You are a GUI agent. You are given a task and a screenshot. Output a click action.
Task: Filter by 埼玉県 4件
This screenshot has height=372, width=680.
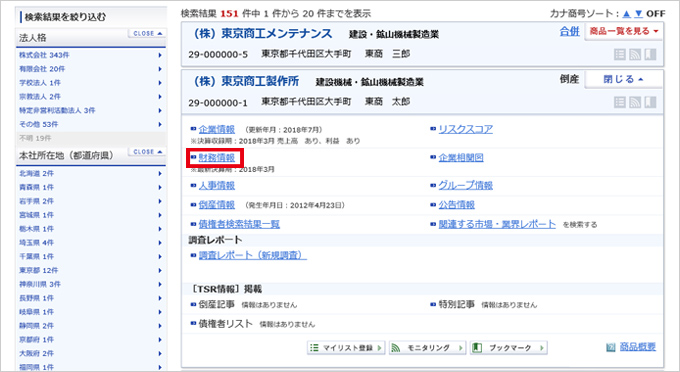[91, 243]
